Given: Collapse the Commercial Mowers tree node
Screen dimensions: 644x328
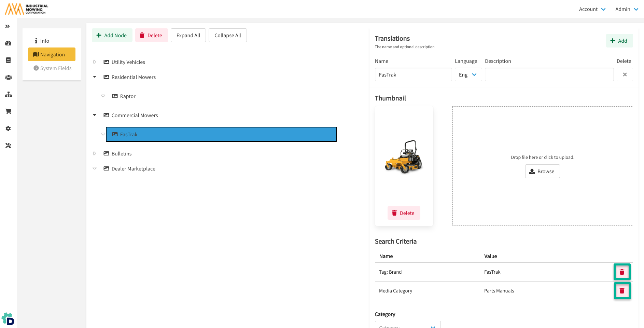Looking at the screenshot, I should (95, 115).
